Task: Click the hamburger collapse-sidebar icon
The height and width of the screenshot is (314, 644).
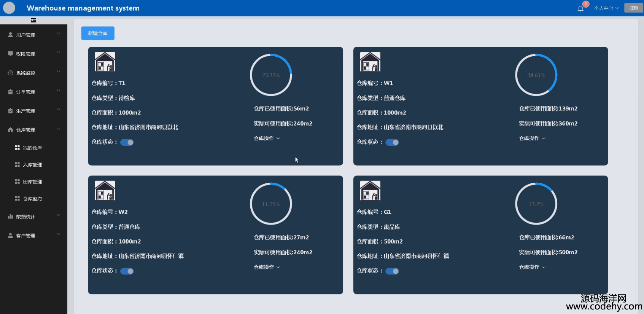Action: tap(33, 20)
